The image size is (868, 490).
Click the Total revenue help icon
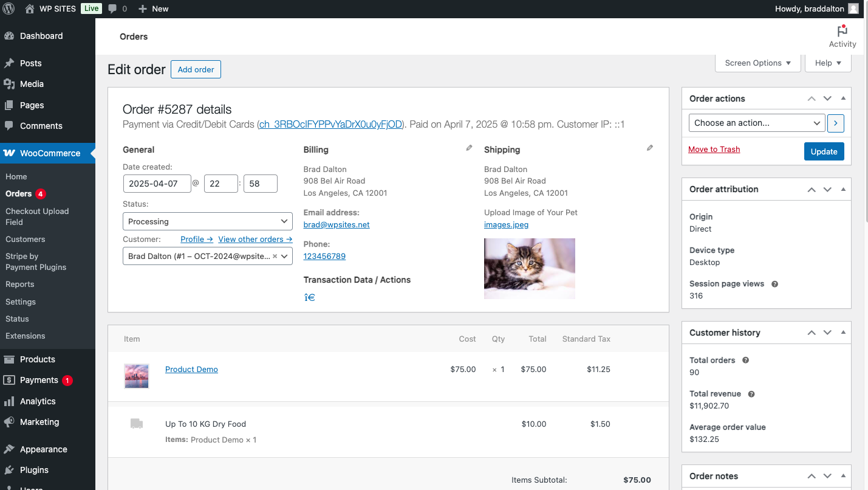[x=751, y=394]
